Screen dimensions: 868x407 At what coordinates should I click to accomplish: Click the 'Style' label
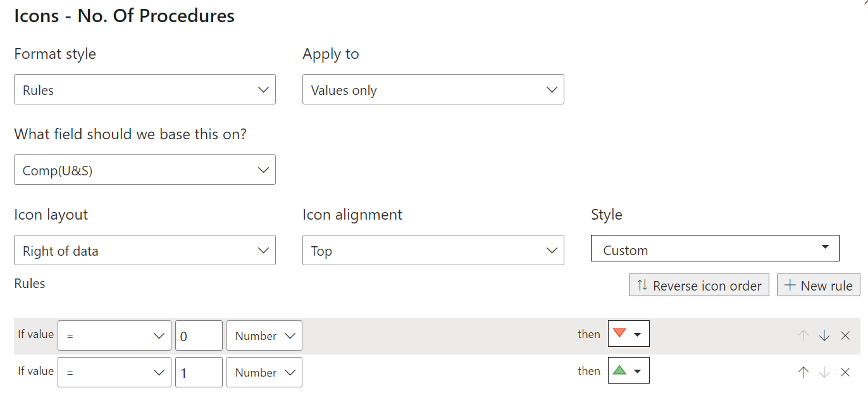[x=607, y=215]
